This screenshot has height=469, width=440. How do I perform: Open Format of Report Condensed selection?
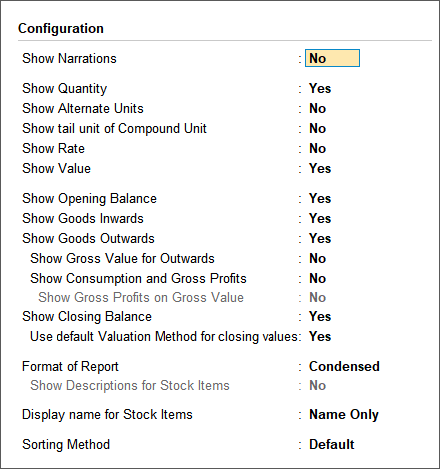344,367
